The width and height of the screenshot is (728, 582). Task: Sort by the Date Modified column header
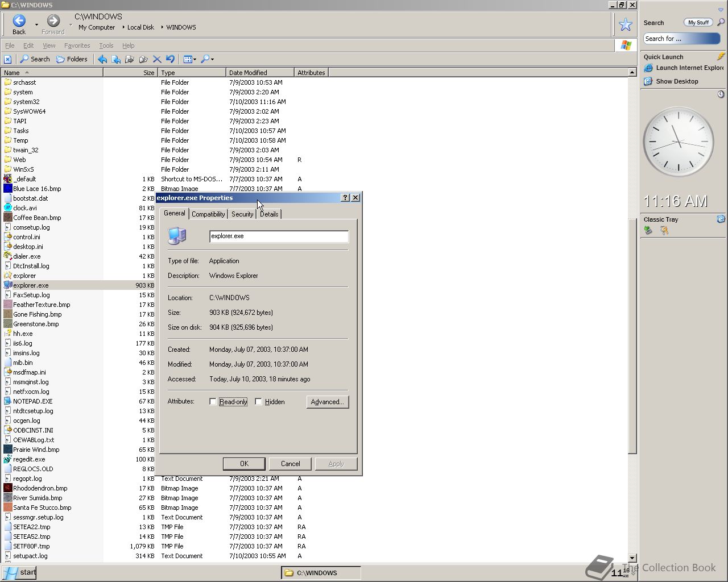[260, 73]
